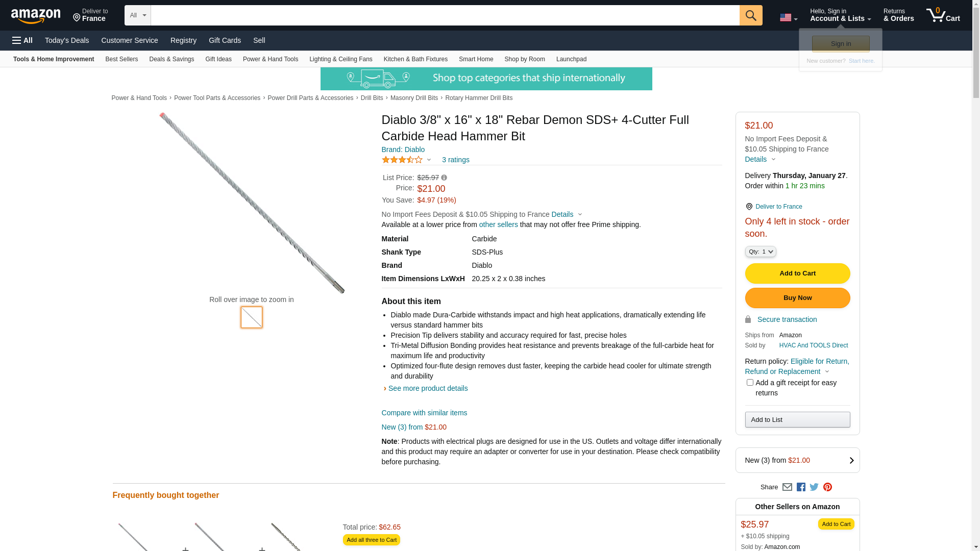This screenshot has width=980, height=551.
Task: Share product on Twitter
Action: coord(814,487)
